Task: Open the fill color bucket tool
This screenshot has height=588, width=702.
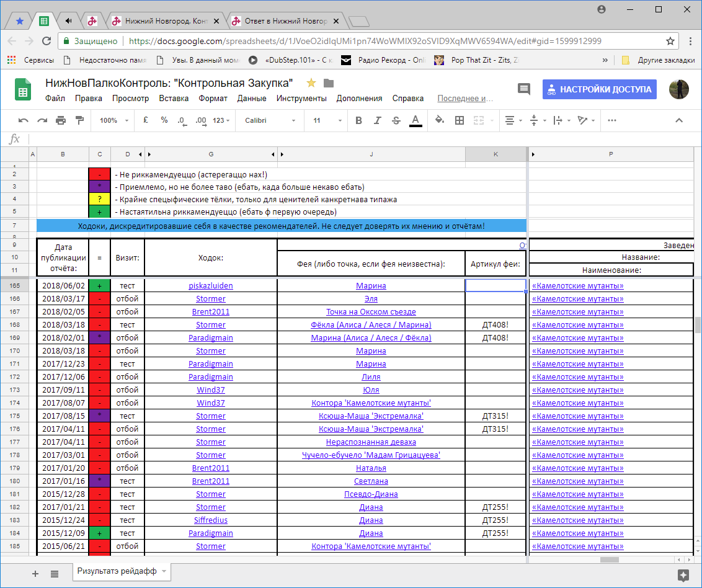Action: 440,120
